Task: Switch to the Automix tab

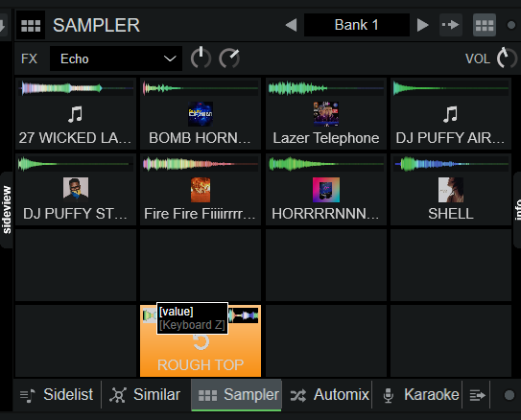Action: tap(329, 395)
